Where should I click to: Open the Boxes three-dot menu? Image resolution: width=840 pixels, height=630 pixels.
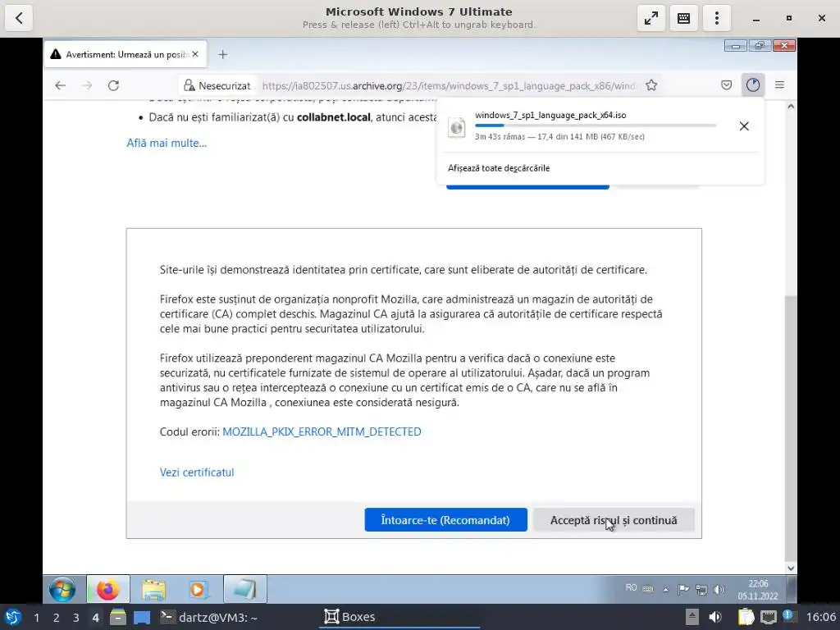click(x=716, y=18)
